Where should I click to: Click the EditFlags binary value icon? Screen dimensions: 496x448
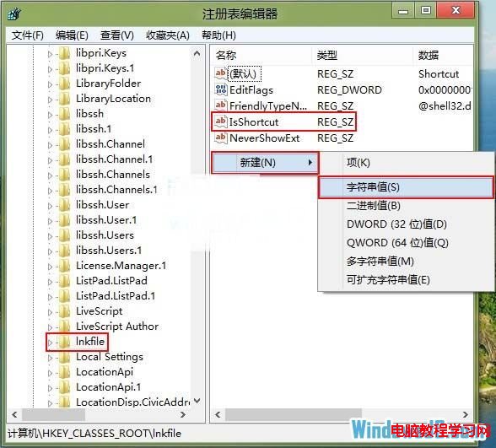pos(220,89)
